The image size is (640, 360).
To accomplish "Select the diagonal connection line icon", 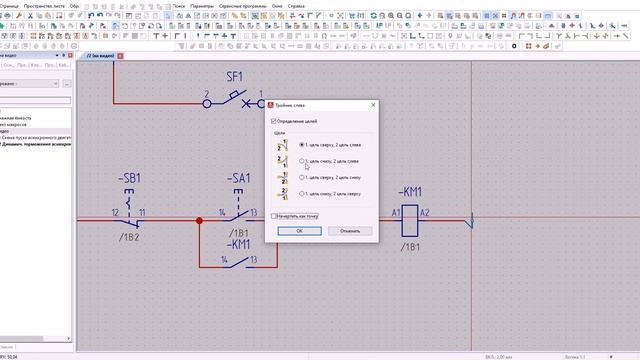I will [x=626, y=36].
